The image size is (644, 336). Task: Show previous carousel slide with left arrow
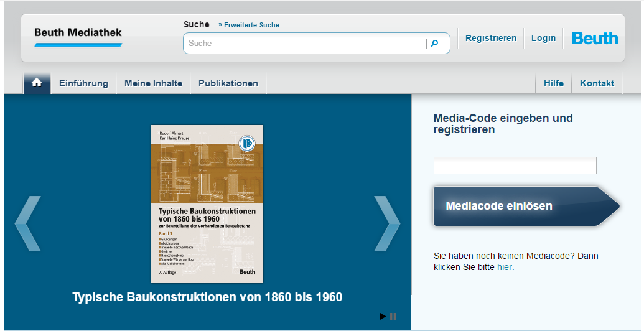click(28, 223)
